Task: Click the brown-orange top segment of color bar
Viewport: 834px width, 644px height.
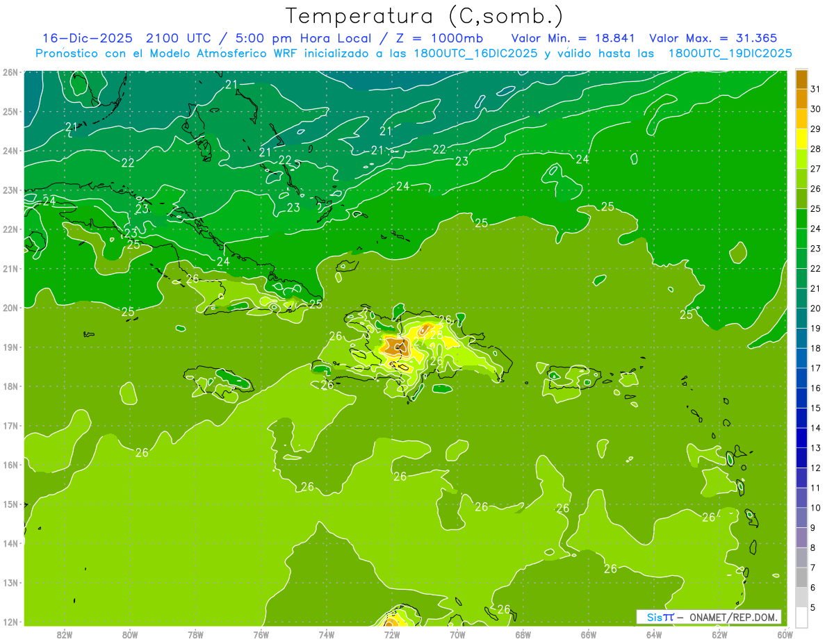Action: pyautogui.click(x=801, y=79)
